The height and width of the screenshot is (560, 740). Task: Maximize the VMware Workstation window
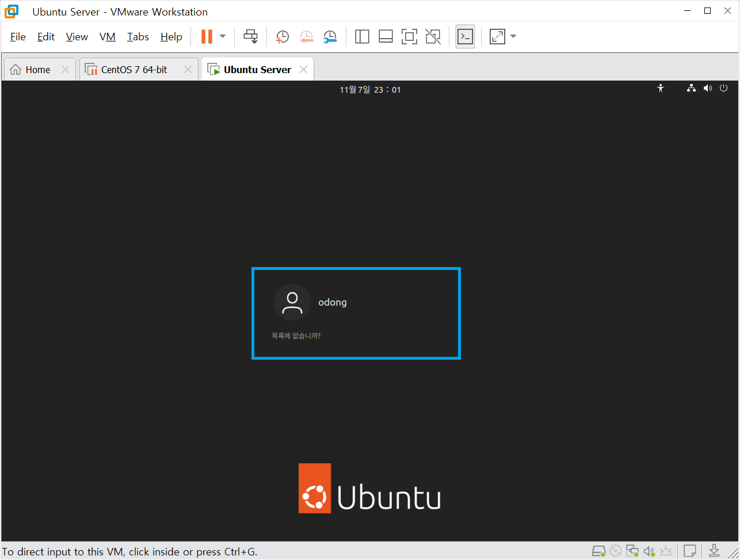click(x=708, y=11)
